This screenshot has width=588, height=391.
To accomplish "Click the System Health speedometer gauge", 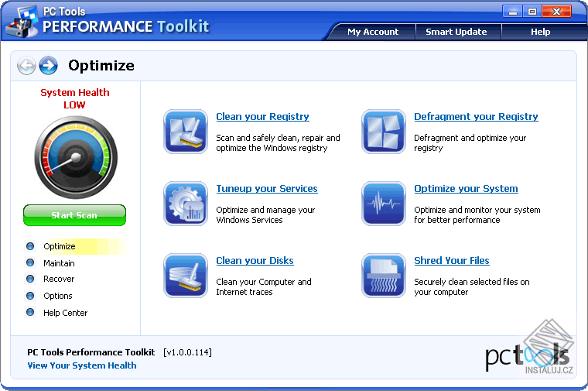I will pyautogui.click(x=76, y=157).
